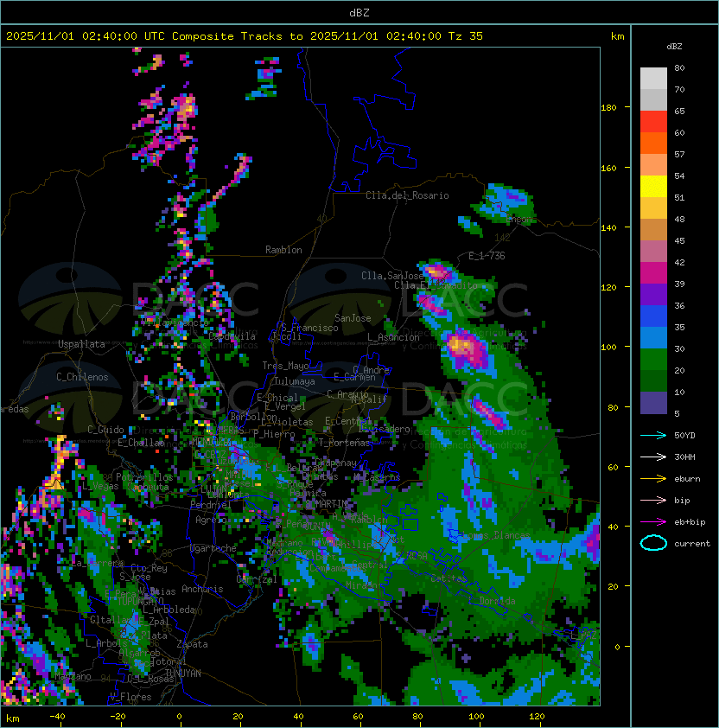Click the km unit label at bottom-left
This screenshot has height=728, width=719.
[x=13, y=718]
